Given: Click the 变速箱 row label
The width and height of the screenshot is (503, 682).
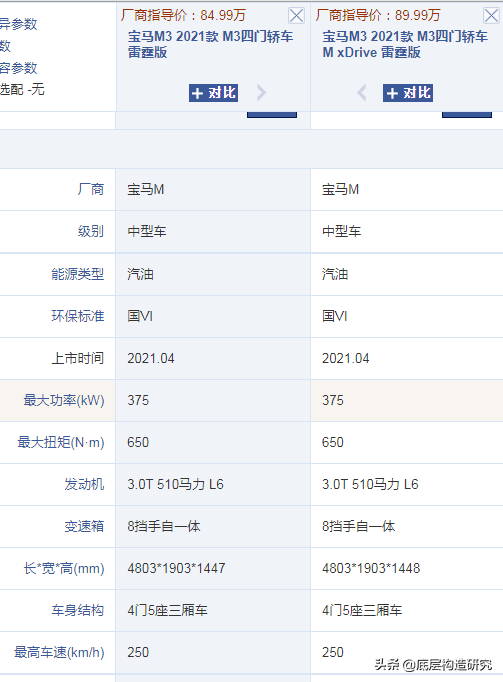Looking at the screenshot, I should point(84,526).
